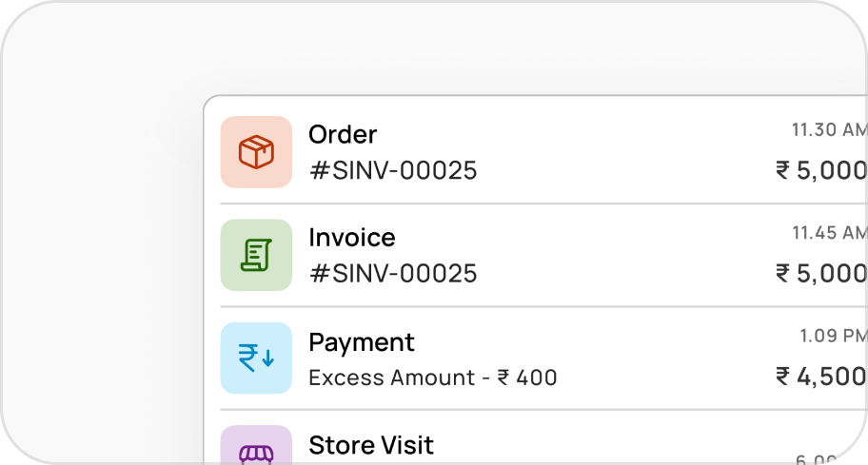Click the ₹ 5,000 amount in Invoice row
This screenshot has height=465, width=868.
821,274
